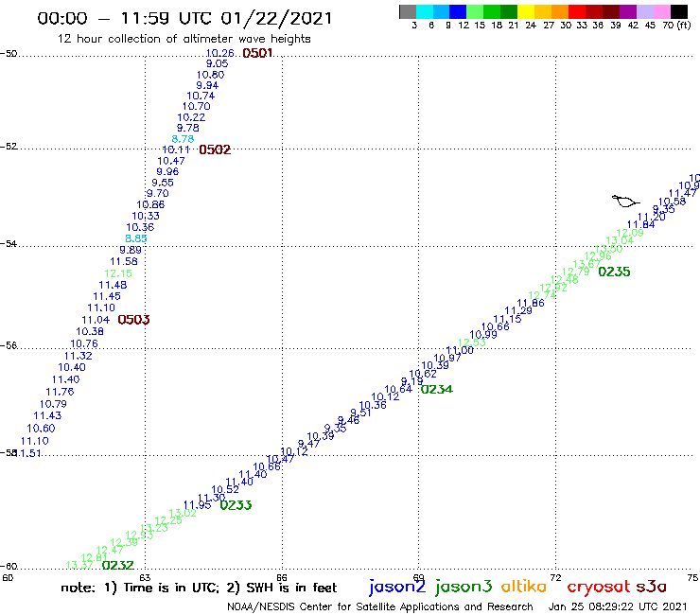This screenshot has width=700, height=615.
Task: Click the light blue value 8.85
Action: click(x=136, y=238)
